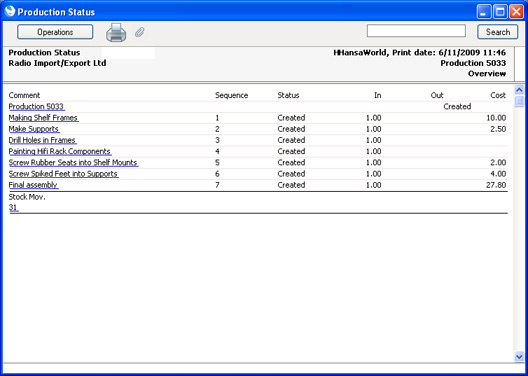This screenshot has width=528, height=376.
Task: Open the Operations menu button
Action: click(x=55, y=32)
